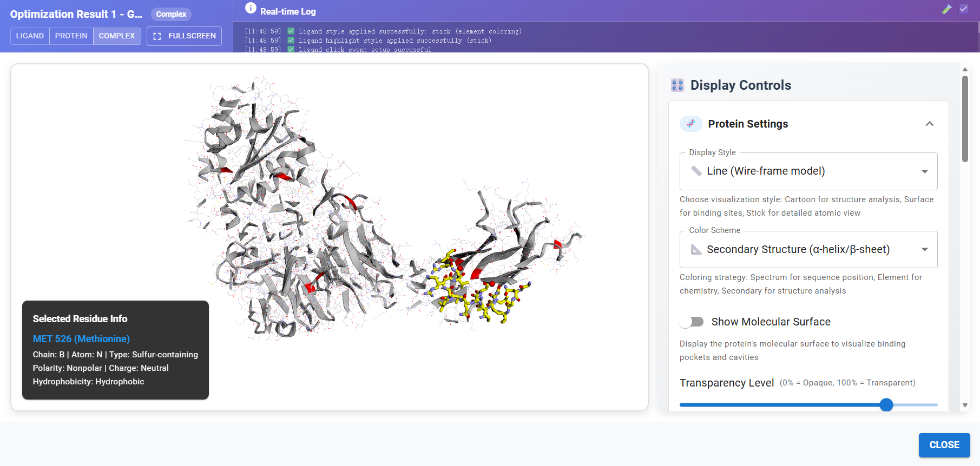Click the Display Style line icon
Image resolution: width=980 pixels, height=466 pixels.
[x=696, y=171]
